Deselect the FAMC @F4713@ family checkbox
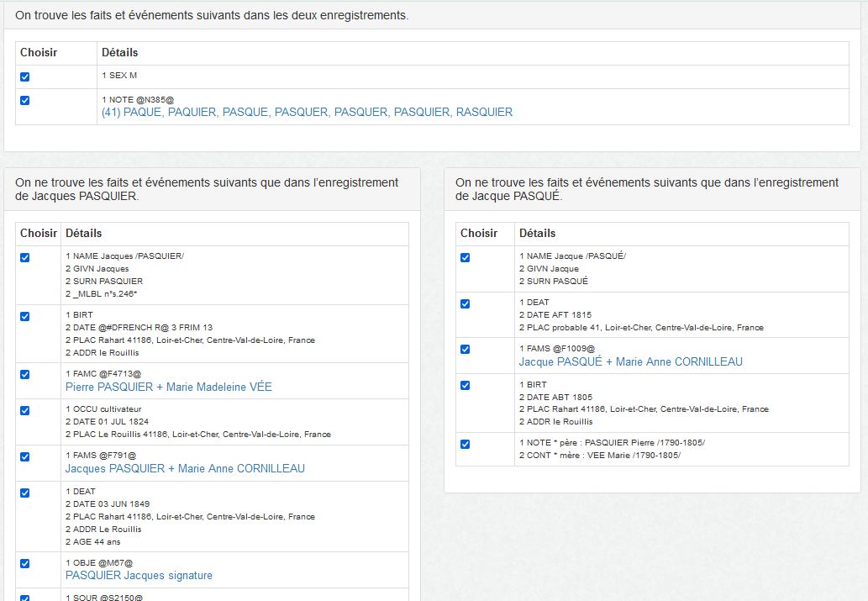The image size is (868, 601). click(24, 375)
